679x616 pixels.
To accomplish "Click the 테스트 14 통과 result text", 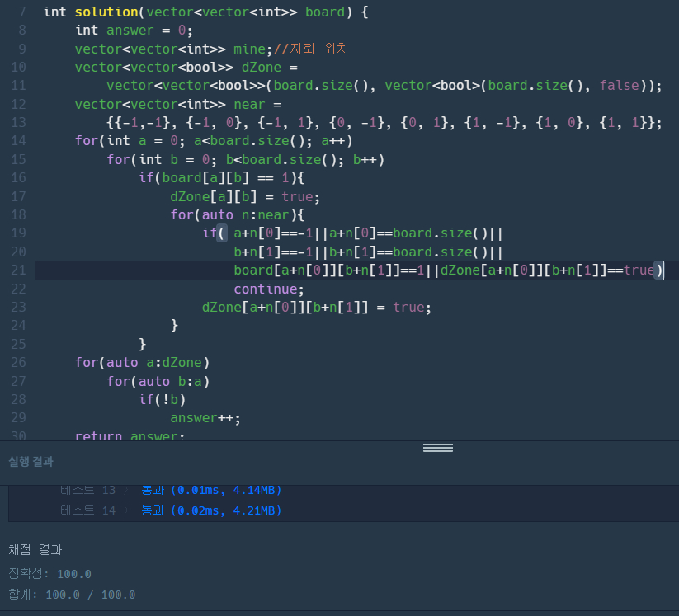I will point(211,510).
